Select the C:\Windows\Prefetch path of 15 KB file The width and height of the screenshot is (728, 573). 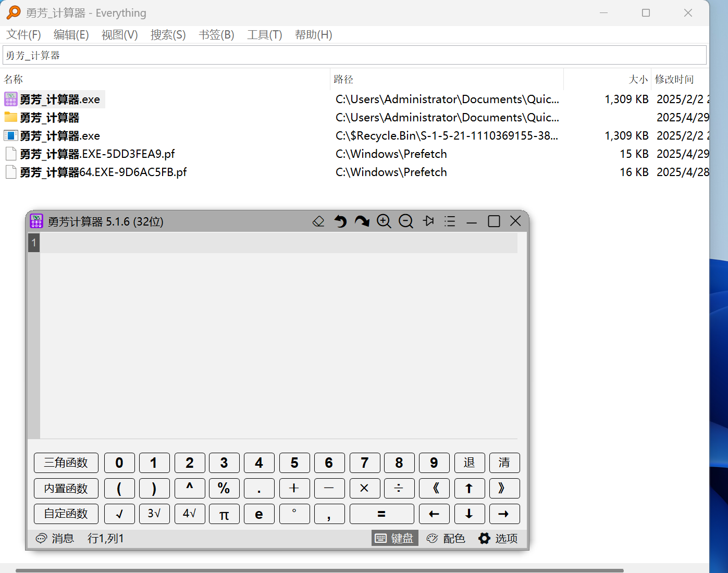point(391,154)
